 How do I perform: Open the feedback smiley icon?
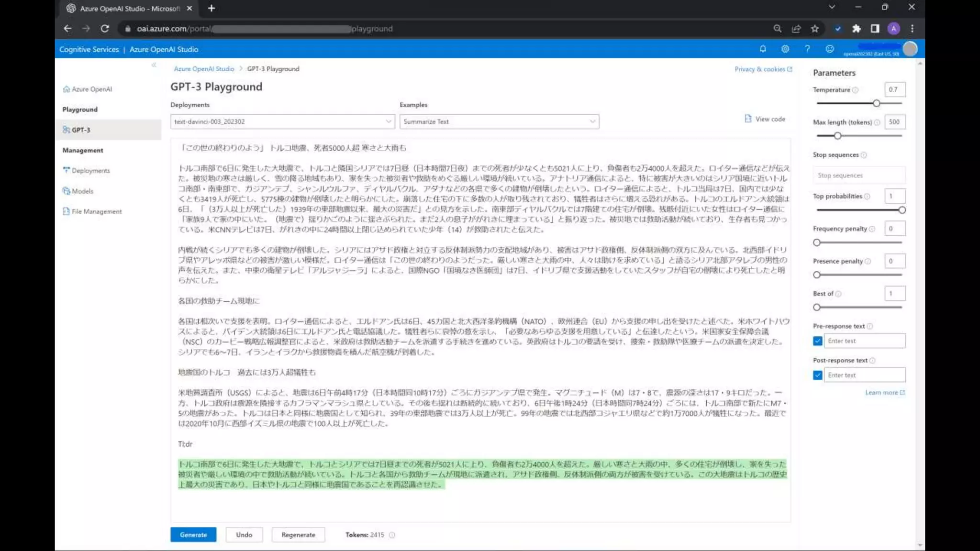830,49
